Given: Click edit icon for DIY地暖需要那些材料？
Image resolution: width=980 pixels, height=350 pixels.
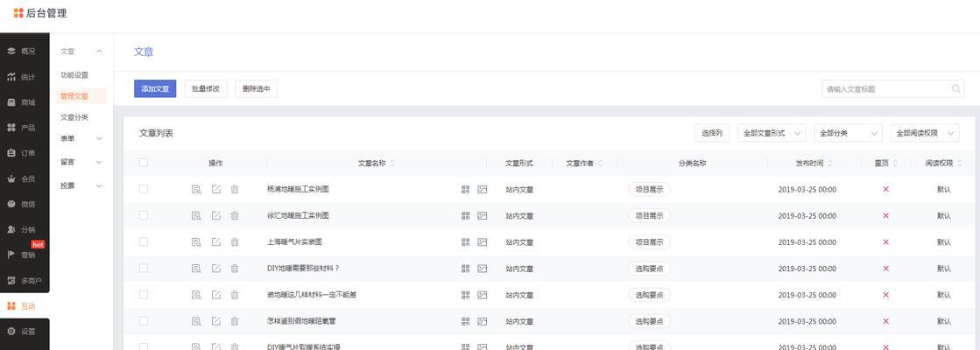Looking at the screenshot, I should [215, 269].
